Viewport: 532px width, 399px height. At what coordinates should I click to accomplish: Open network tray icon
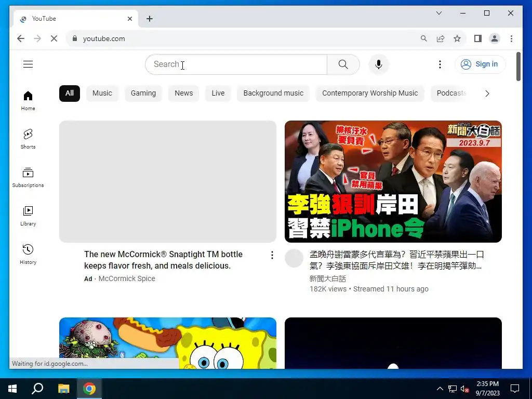coord(453,389)
